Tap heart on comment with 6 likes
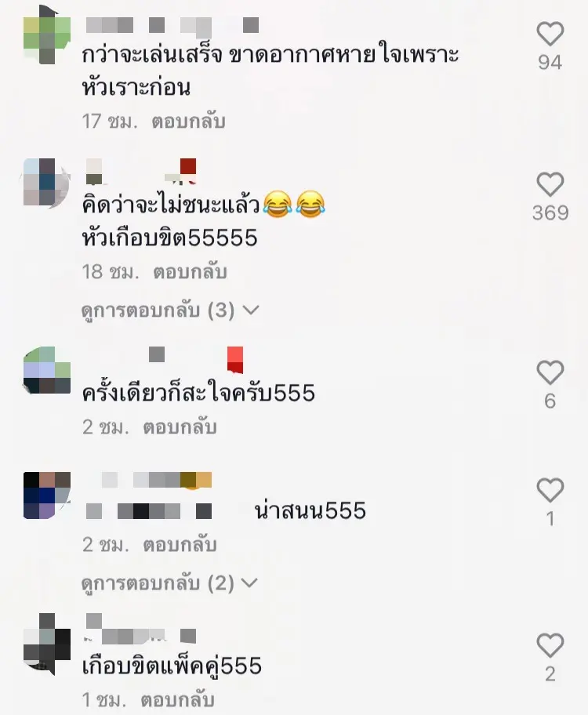 [550, 372]
